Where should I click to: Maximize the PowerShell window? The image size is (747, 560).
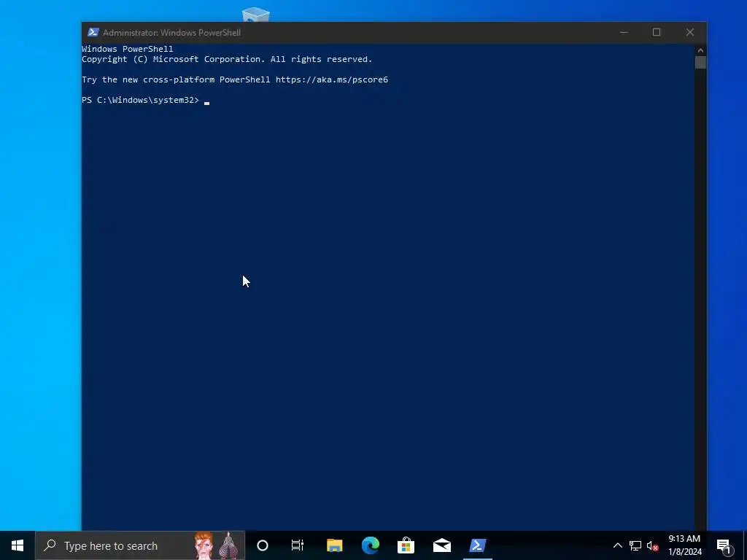tap(657, 32)
